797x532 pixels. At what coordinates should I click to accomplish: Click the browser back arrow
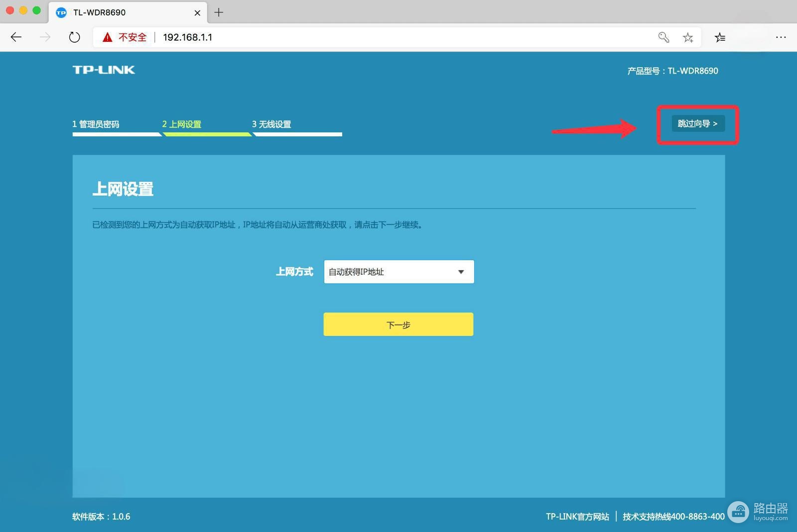pyautogui.click(x=16, y=37)
